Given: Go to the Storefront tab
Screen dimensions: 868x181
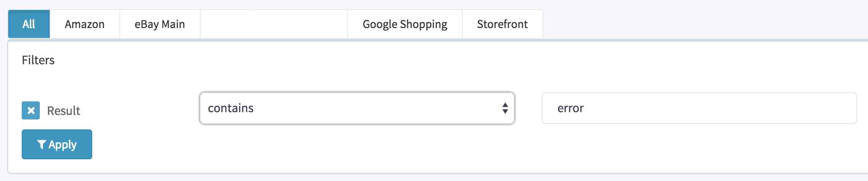Looking at the screenshot, I should (502, 24).
